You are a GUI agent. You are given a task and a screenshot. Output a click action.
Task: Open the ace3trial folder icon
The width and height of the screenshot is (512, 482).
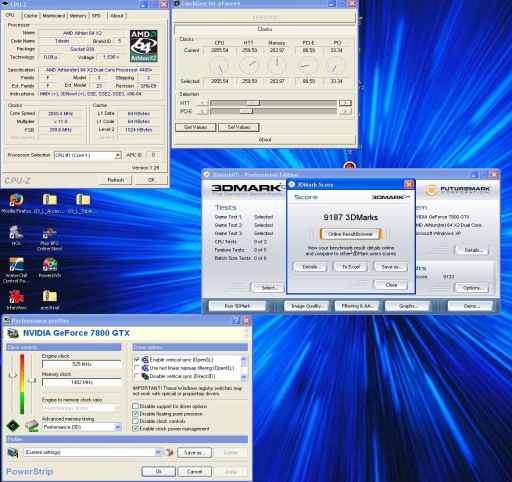pos(50,296)
